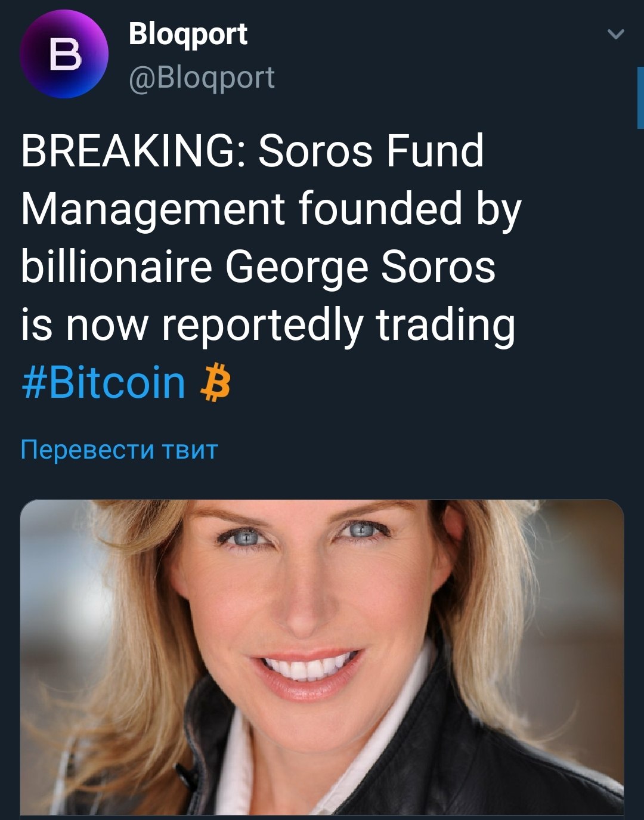Translate tweet via "Перевести твит"
Screen dimensions: 644x820
119,449
